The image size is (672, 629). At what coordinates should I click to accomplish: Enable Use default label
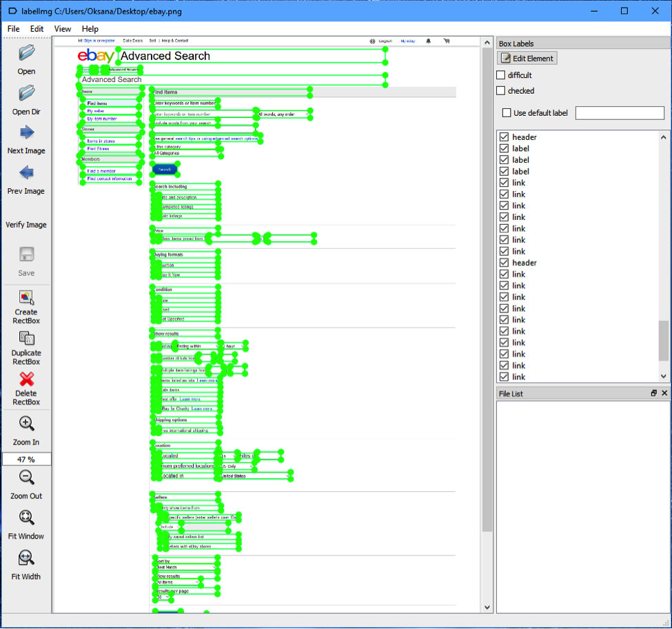pos(507,113)
